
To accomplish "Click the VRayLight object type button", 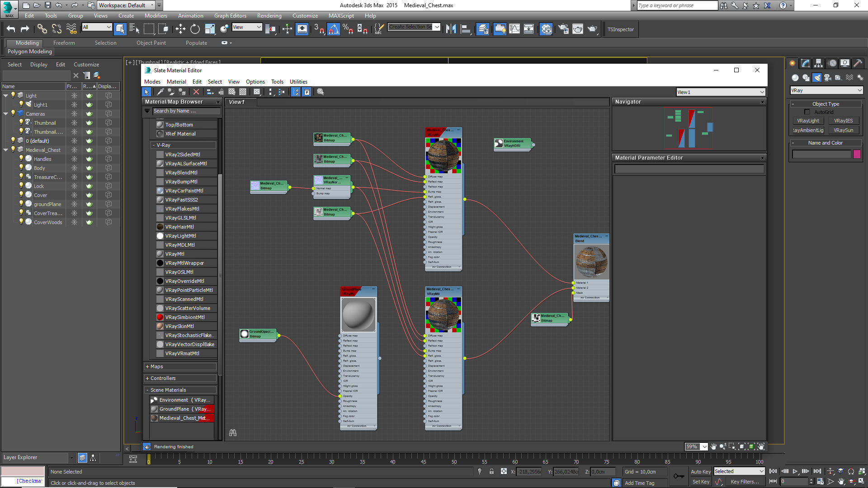I will click(x=808, y=121).
